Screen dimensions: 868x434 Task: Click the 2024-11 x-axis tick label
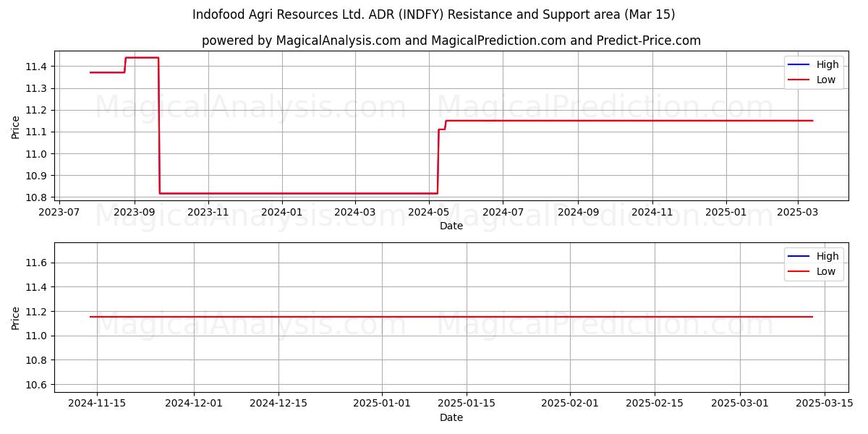(652, 213)
